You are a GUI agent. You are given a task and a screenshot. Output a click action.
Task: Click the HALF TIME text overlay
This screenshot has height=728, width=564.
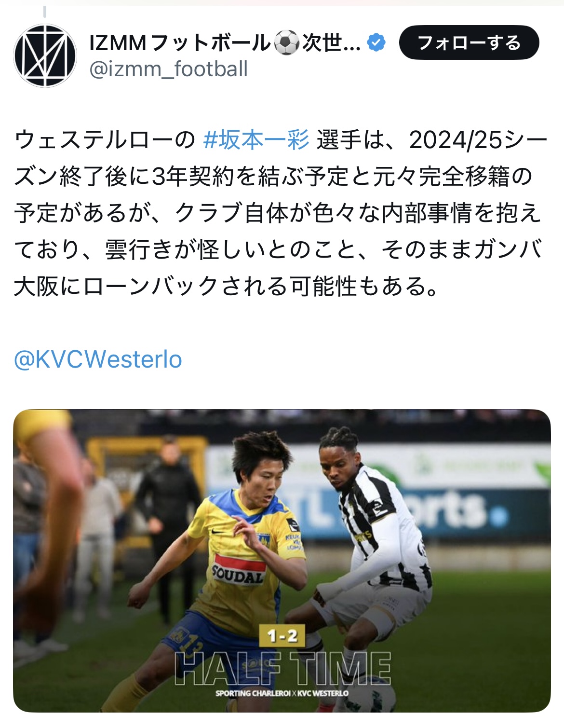pos(282,669)
